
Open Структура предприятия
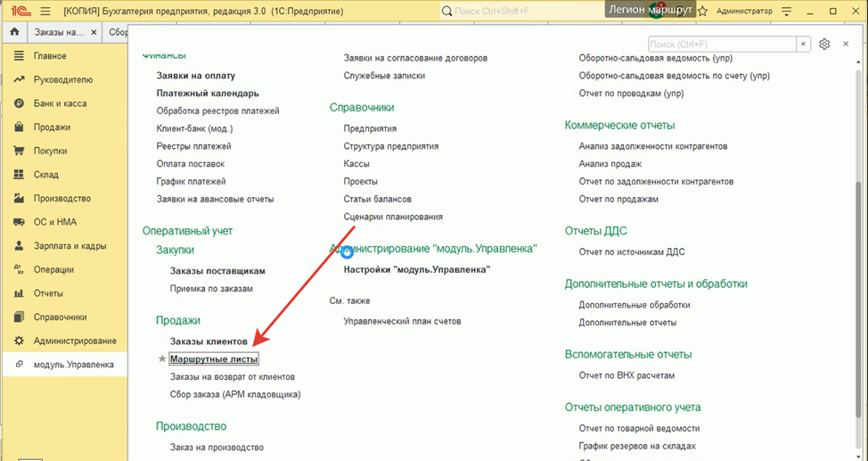pyautogui.click(x=391, y=146)
